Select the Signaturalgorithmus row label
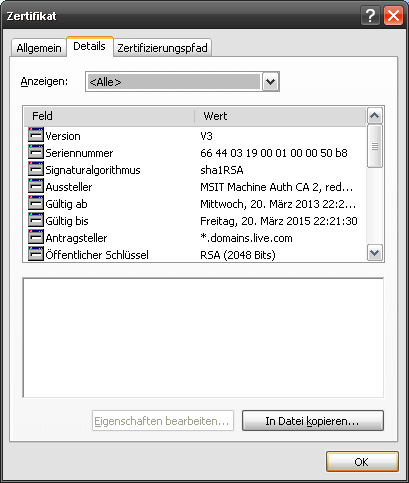The height and width of the screenshot is (483, 409). click(93, 170)
